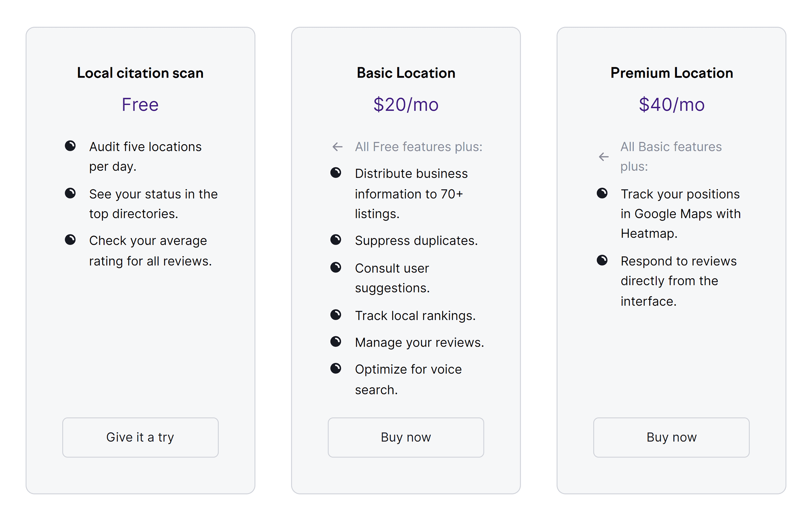This screenshot has height=522, width=812.
Task: Select the 'Premium Location' card title
Action: coord(671,72)
